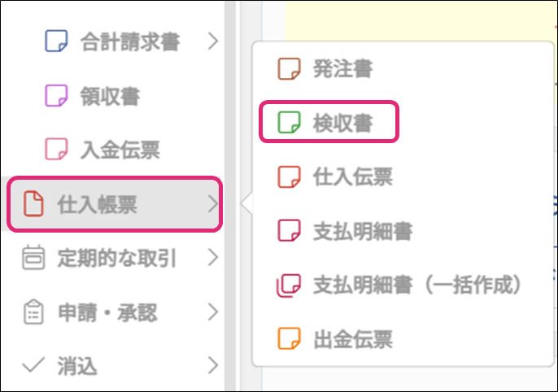Open the 領収書 sidebar link
Screen dimensions: 558x392
(110, 95)
